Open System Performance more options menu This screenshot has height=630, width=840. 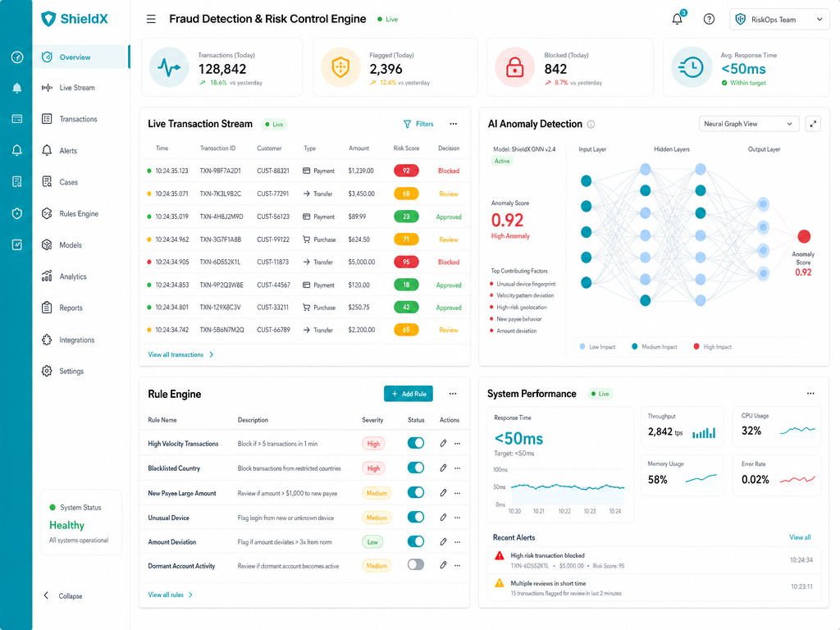point(810,393)
